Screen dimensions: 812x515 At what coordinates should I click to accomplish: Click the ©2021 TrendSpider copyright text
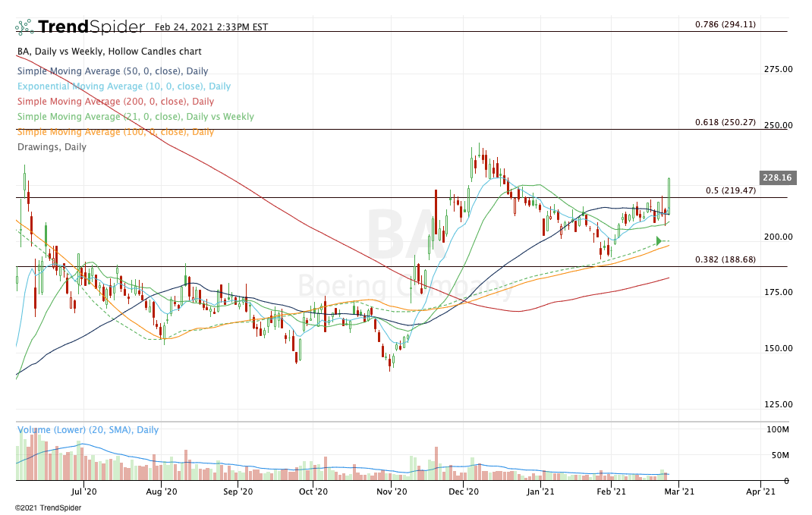click(48, 507)
